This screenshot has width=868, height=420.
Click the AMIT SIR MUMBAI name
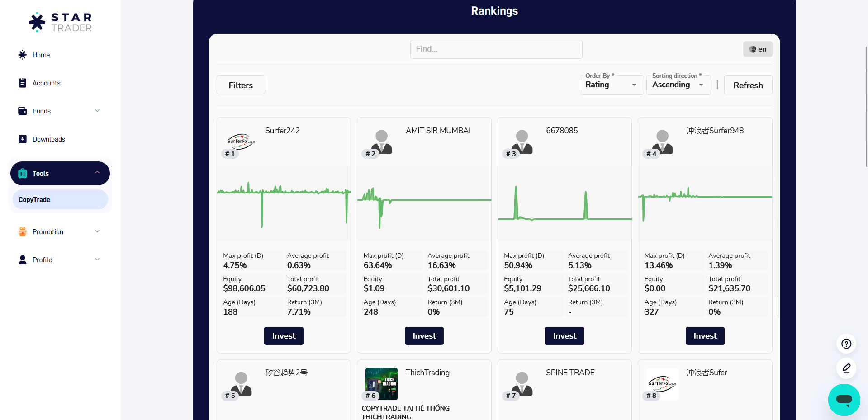click(x=438, y=131)
